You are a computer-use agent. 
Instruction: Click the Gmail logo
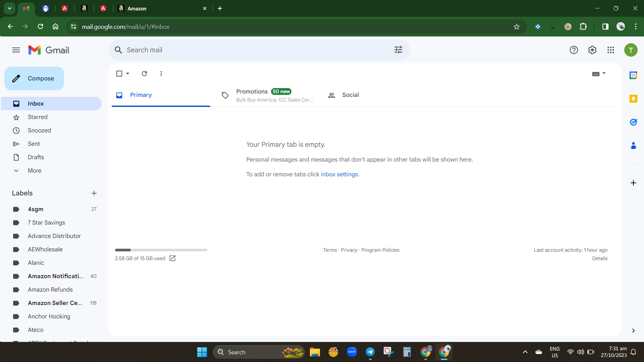pyautogui.click(x=49, y=50)
